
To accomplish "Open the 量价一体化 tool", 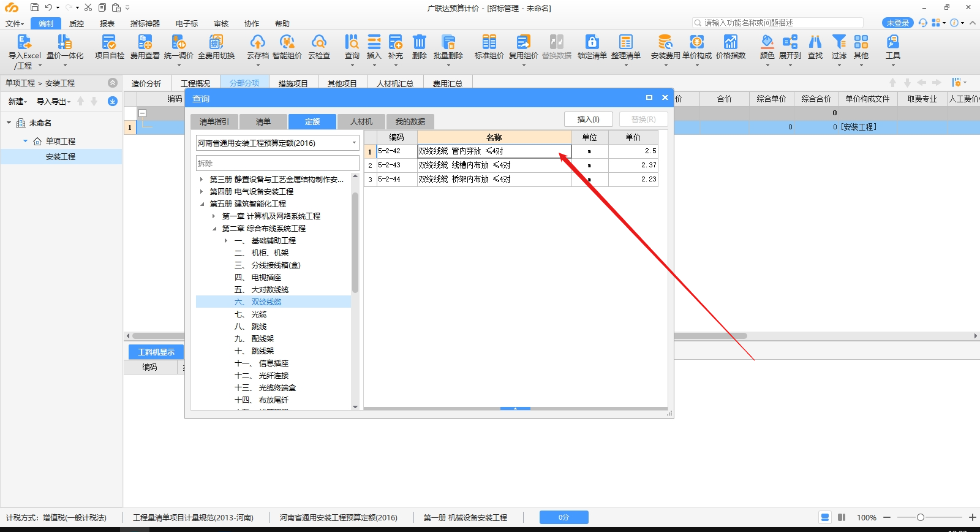I will 64,42.
